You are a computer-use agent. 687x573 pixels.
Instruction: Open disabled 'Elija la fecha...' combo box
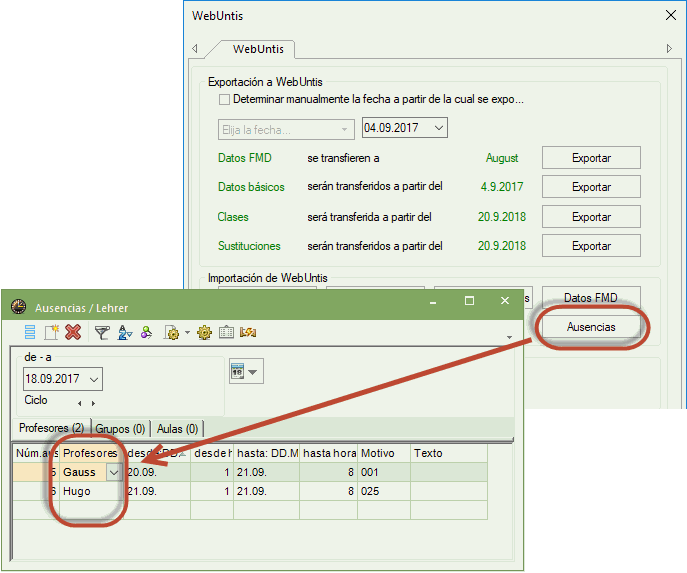tap(286, 130)
